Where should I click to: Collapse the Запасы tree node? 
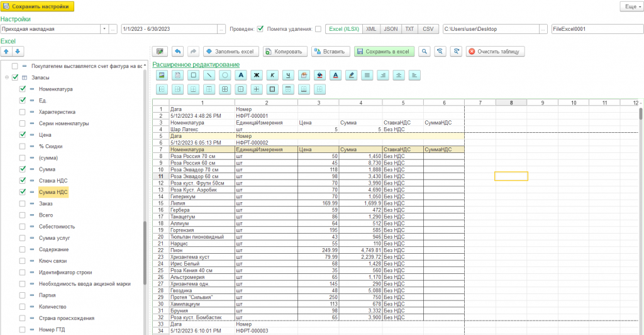pyautogui.click(x=6, y=77)
